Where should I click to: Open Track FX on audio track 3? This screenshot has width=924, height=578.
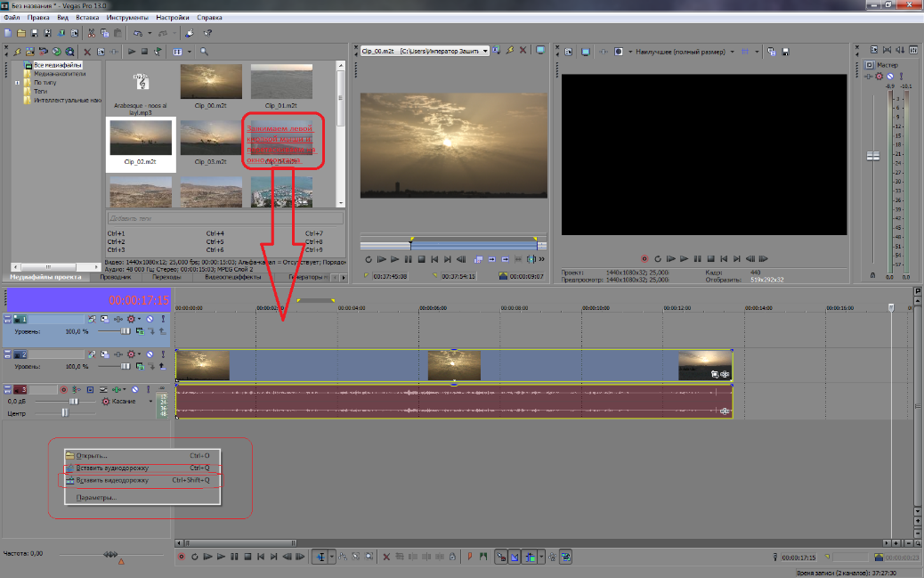pos(117,390)
